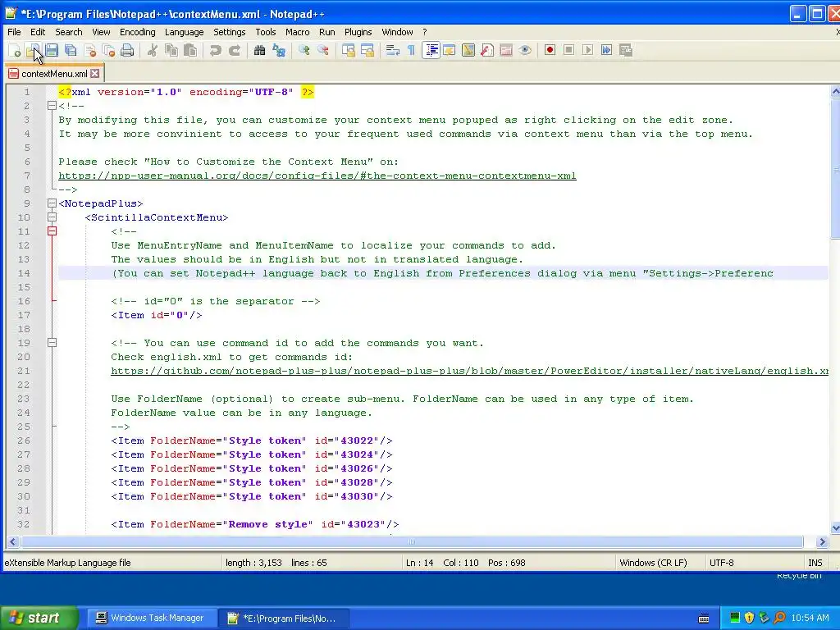This screenshot has height=630, width=840.
Task: Undo the last edit via toolbar arrow
Action: click(x=216, y=50)
